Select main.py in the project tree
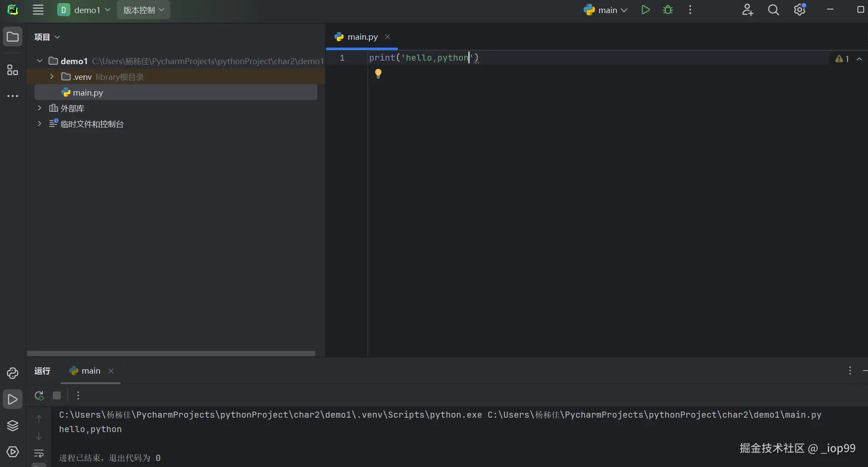 tap(176, 93)
